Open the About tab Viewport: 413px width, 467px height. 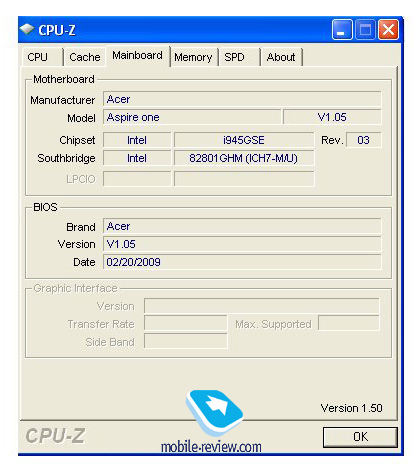click(281, 57)
